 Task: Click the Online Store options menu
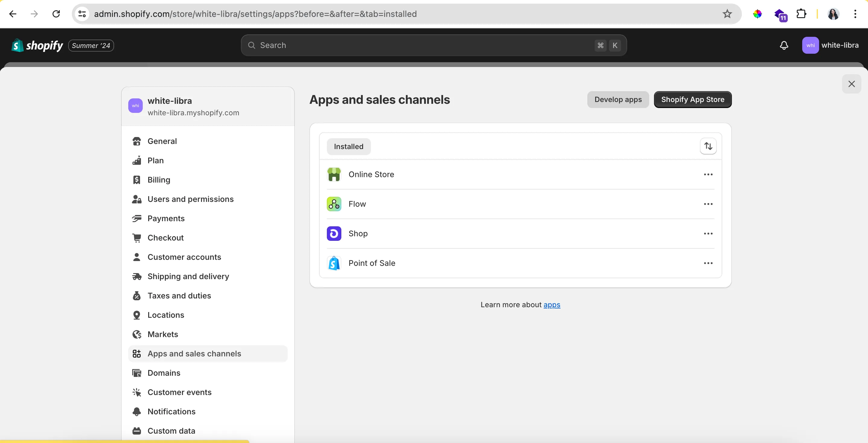click(x=708, y=174)
